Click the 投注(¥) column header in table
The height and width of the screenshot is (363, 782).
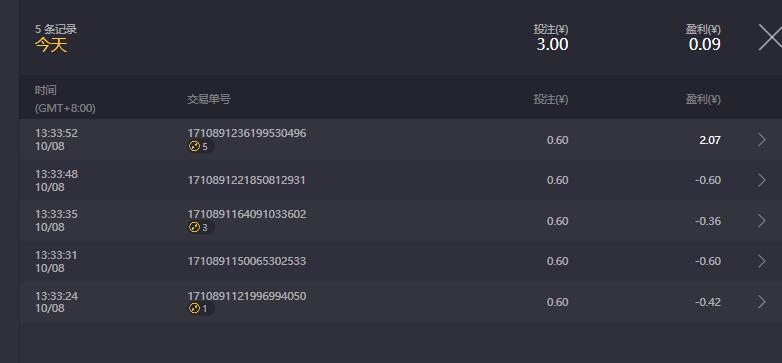(551, 99)
